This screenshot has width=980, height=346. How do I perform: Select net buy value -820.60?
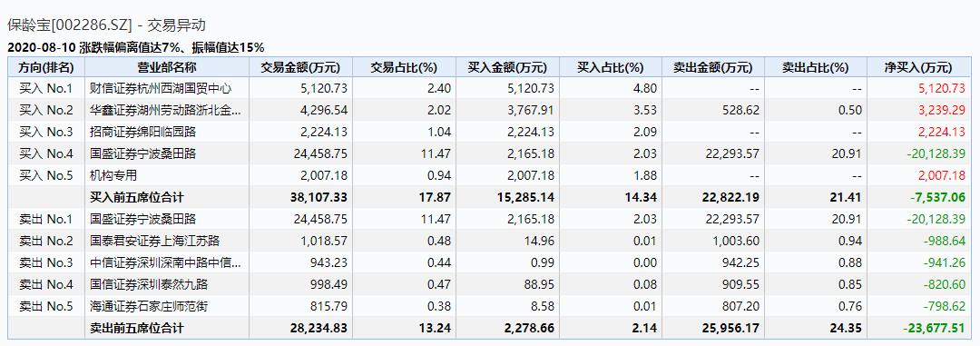point(945,284)
